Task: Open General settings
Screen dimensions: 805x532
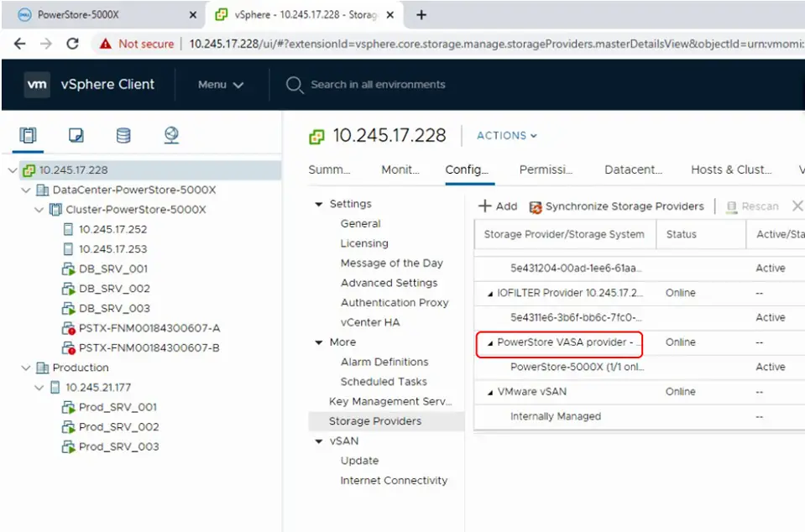Action: (x=360, y=224)
